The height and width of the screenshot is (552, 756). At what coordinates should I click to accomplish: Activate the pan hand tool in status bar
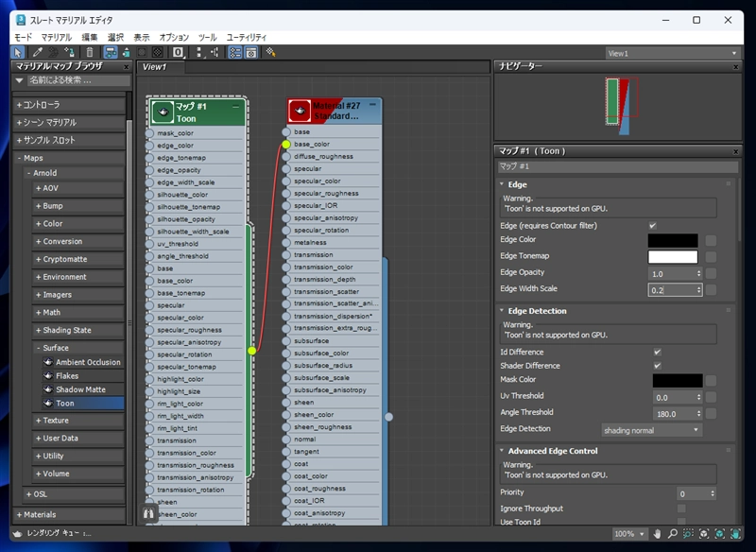(657, 534)
